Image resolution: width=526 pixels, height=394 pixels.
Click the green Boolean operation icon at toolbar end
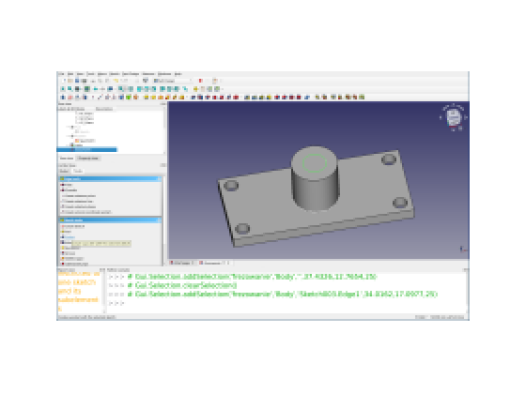[x=362, y=97]
